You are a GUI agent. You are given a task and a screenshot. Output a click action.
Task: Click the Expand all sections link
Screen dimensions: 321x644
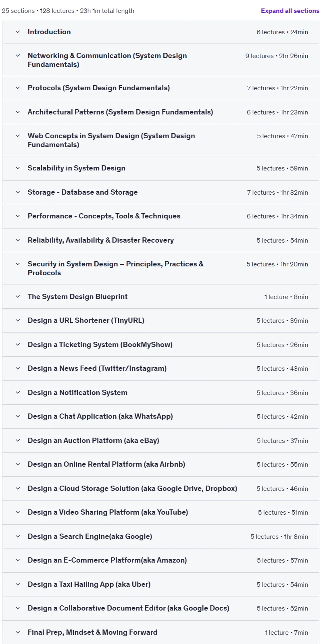pyautogui.click(x=290, y=11)
